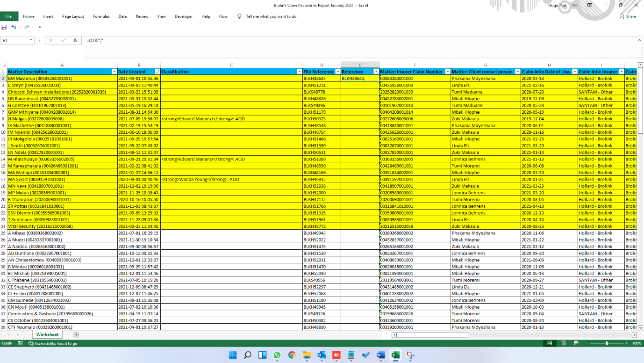Open Date Created filter dropdown
The image size is (644, 363).
[157, 72]
